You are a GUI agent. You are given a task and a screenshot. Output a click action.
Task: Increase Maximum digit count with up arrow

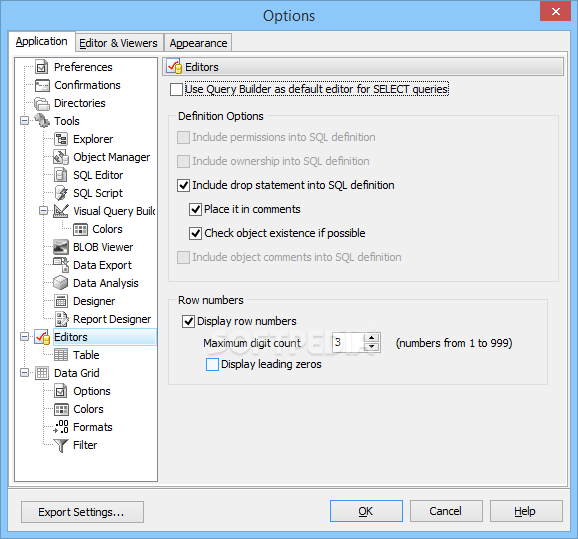372,338
